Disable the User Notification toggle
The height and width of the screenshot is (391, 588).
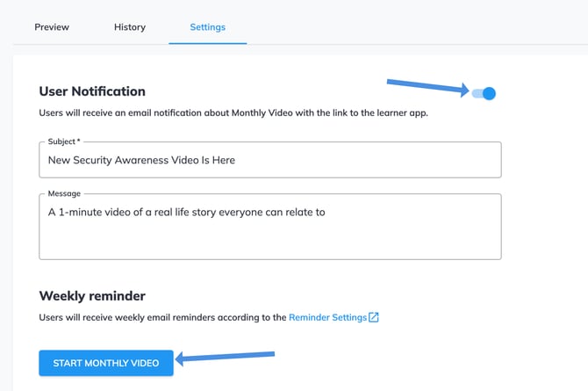pyautogui.click(x=484, y=93)
